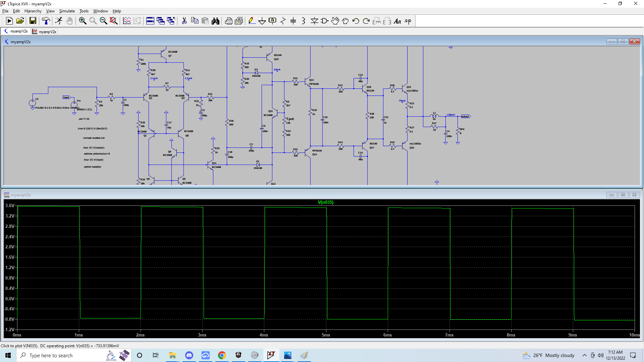This screenshot has width=644, height=362.
Task: Click the Find binoculars icon
Action: (x=215, y=21)
